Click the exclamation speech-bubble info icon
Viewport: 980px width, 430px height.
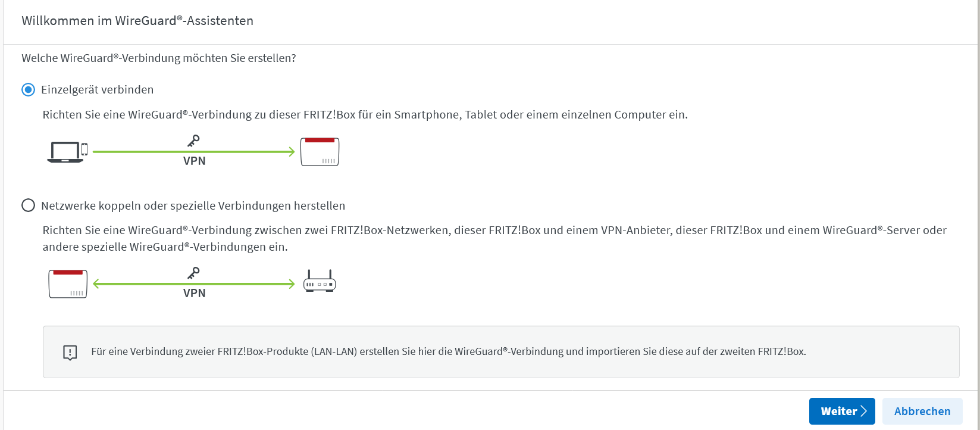coord(70,353)
